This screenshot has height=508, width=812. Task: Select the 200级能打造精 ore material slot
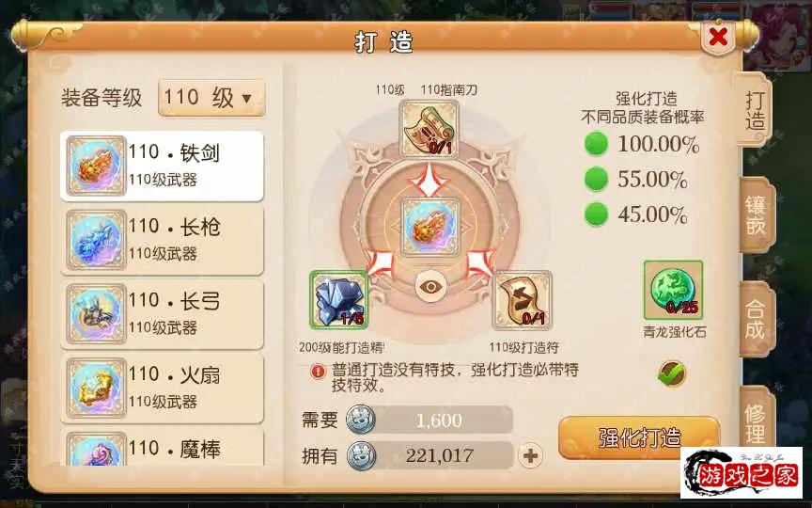pyautogui.click(x=339, y=299)
